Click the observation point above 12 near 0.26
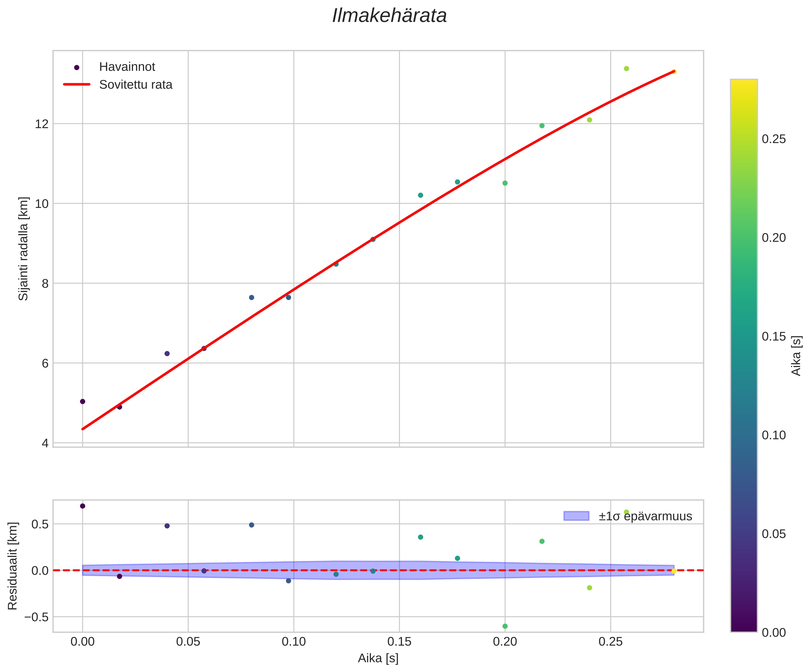Image resolution: width=810 pixels, height=672 pixels. click(x=626, y=69)
